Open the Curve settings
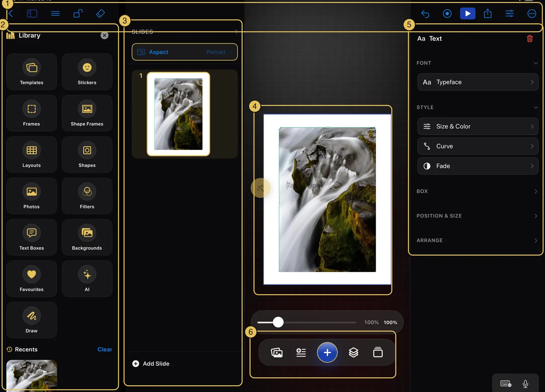545x392 pixels. coord(478,146)
